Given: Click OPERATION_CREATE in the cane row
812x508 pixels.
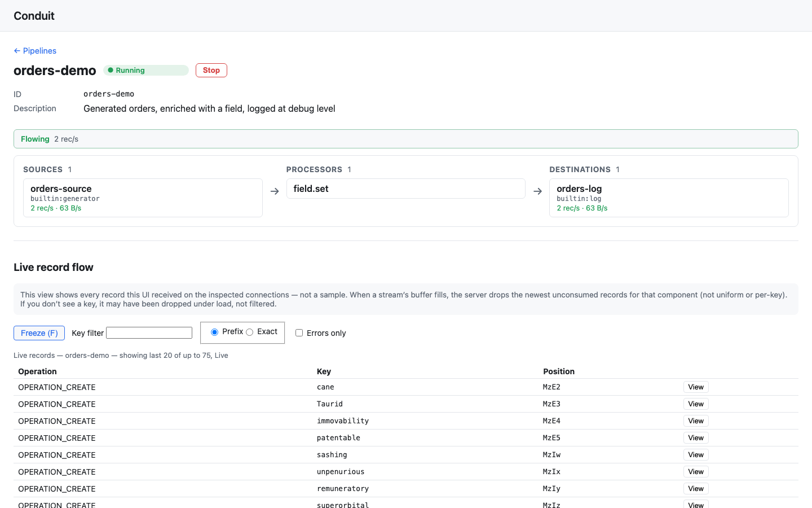Looking at the screenshot, I should coord(57,387).
